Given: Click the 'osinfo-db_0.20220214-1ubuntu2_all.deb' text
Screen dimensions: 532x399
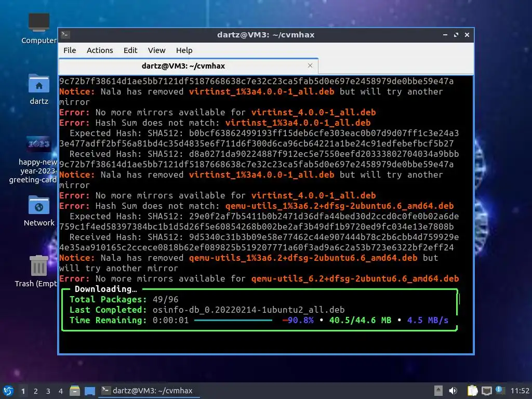Looking at the screenshot, I should coord(248,310).
